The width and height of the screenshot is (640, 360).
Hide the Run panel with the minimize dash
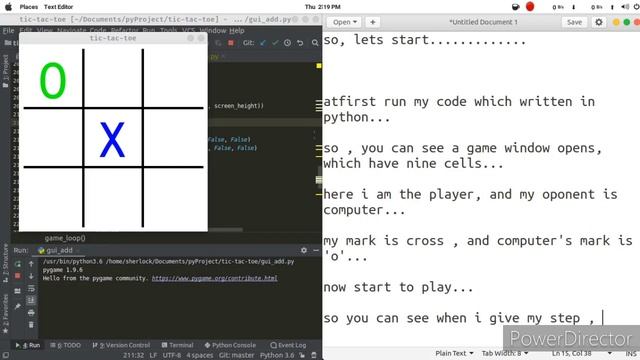[316, 250]
